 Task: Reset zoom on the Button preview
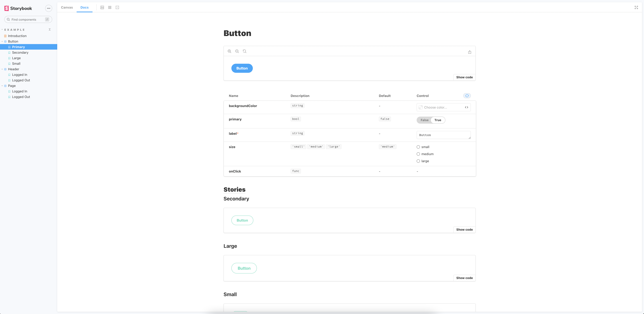[245, 51]
